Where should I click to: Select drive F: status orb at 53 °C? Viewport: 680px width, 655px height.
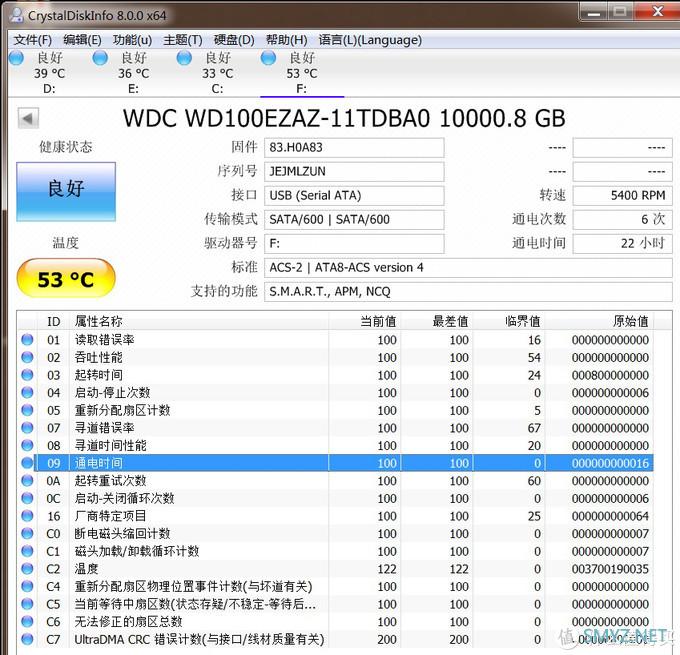click(x=268, y=58)
